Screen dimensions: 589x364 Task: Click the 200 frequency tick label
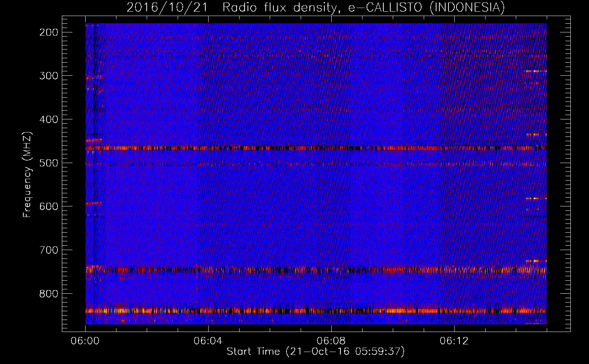pos(48,32)
